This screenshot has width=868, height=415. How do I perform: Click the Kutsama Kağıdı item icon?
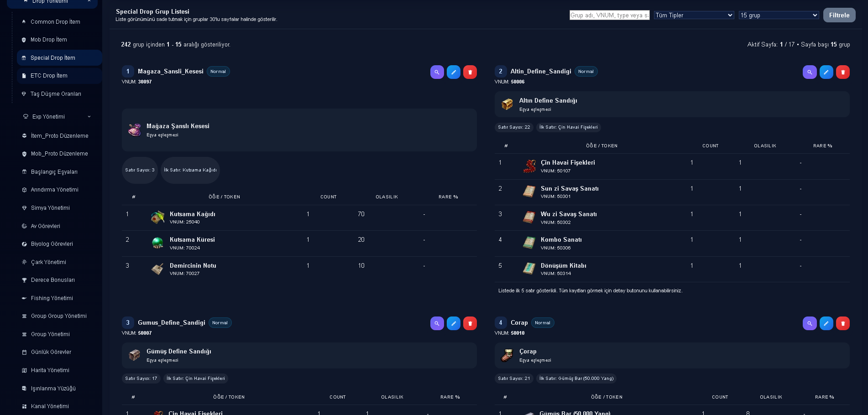(x=157, y=218)
